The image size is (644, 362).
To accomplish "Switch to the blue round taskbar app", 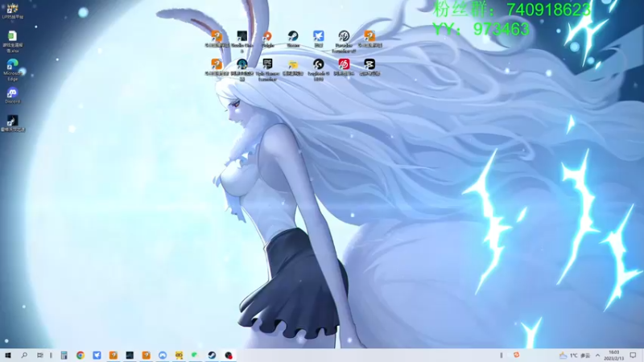I will pos(163,356).
